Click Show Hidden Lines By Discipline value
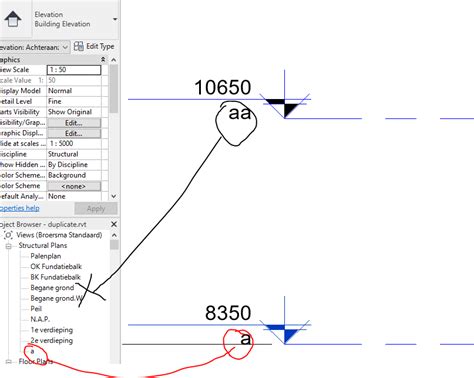Screen dimensions: 474x378 (74, 165)
